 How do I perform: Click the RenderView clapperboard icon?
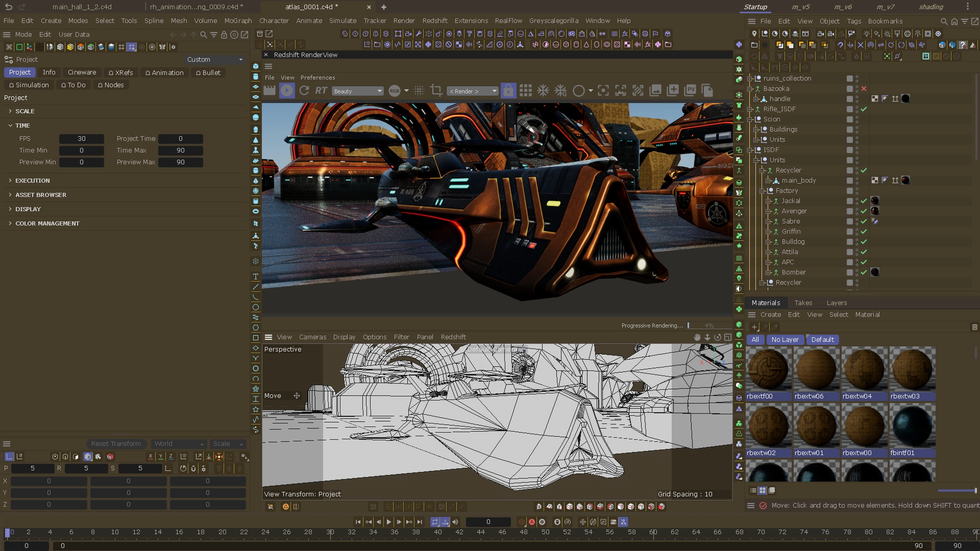pos(269,91)
